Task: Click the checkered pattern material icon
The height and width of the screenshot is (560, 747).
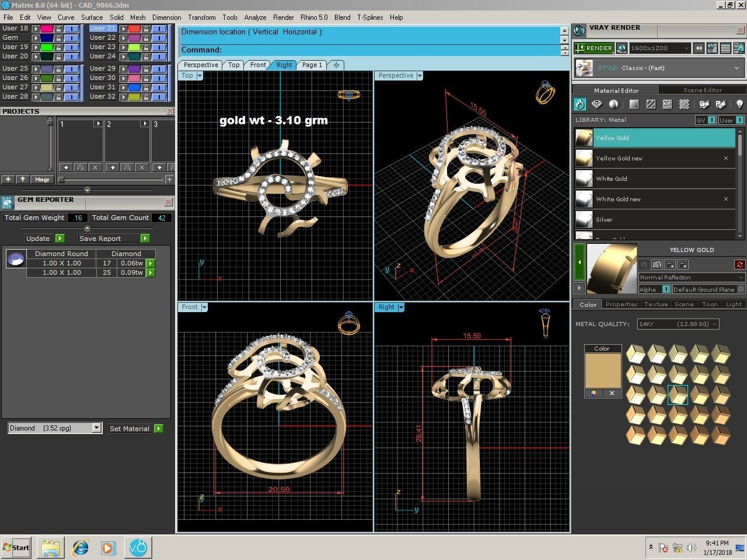Action: (651, 104)
